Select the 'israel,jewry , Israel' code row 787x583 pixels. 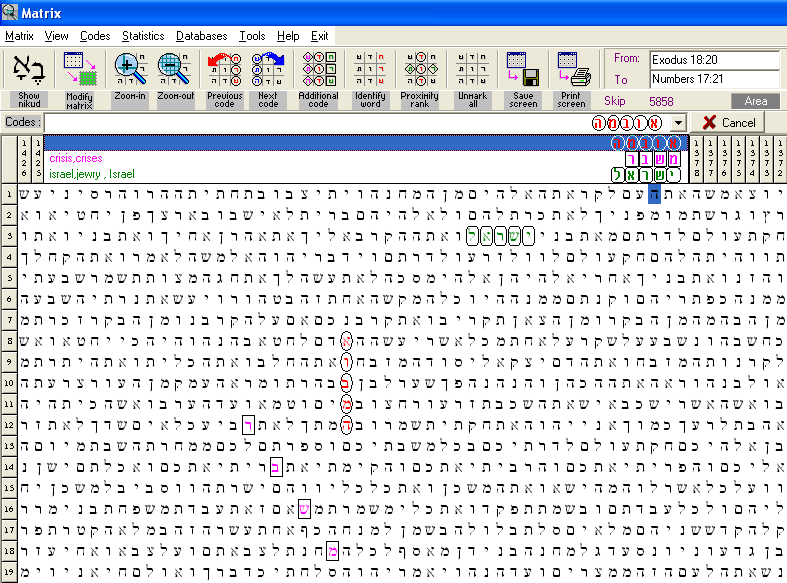tap(366, 174)
